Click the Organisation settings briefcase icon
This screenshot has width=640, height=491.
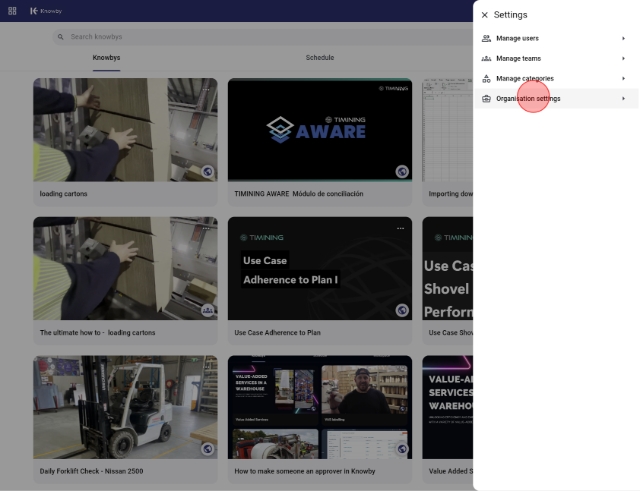[486, 98]
